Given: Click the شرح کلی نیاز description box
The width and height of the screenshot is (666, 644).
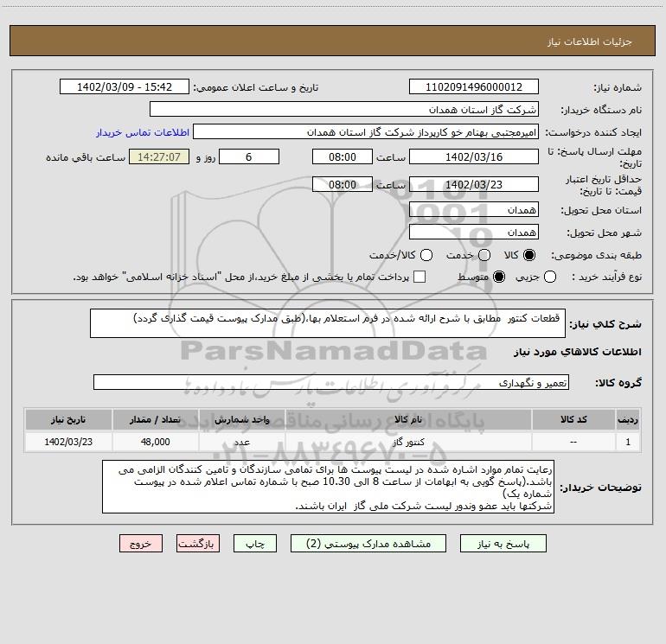Looking at the screenshot, I should point(328,323).
